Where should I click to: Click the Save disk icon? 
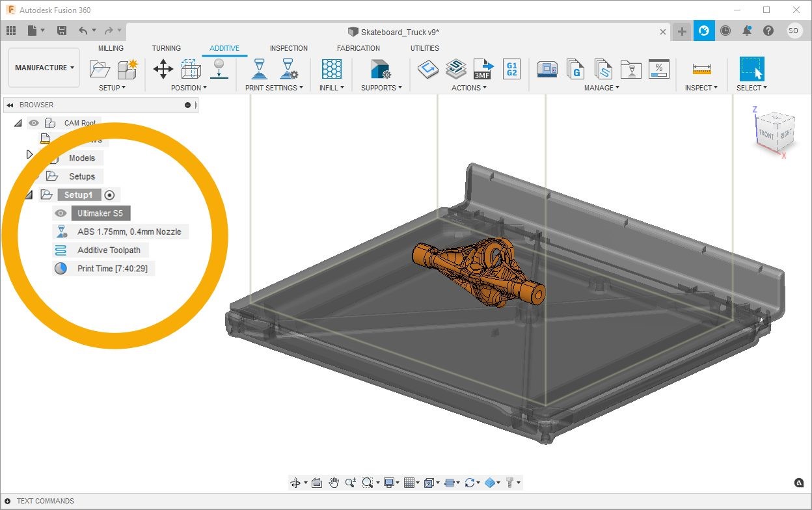point(61,31)
